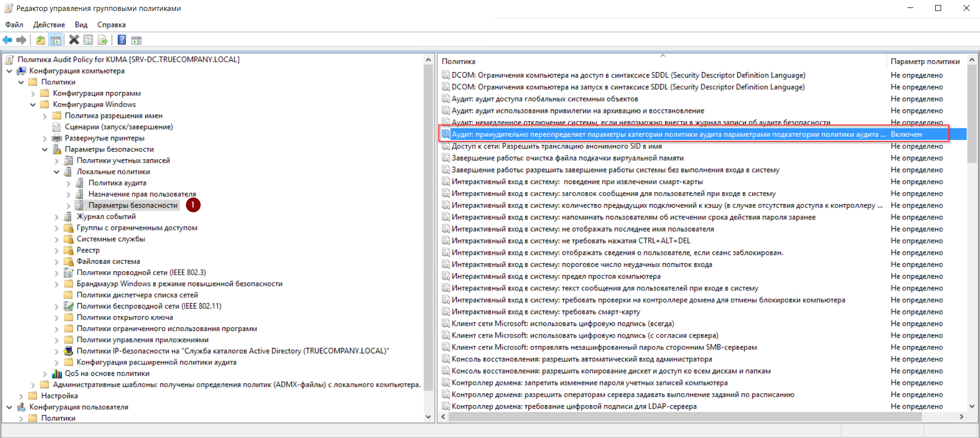Click the Up one level folder icon
The height and width of the screenshot is (438, 980).
click(41, 40)
